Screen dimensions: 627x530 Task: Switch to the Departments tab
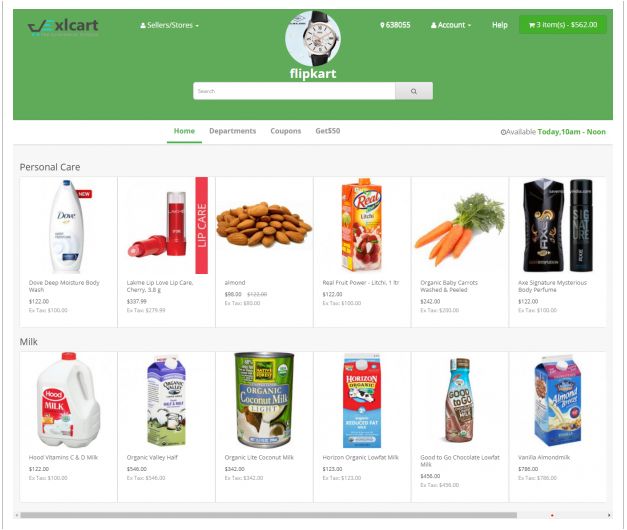click(x=232, y=131)
